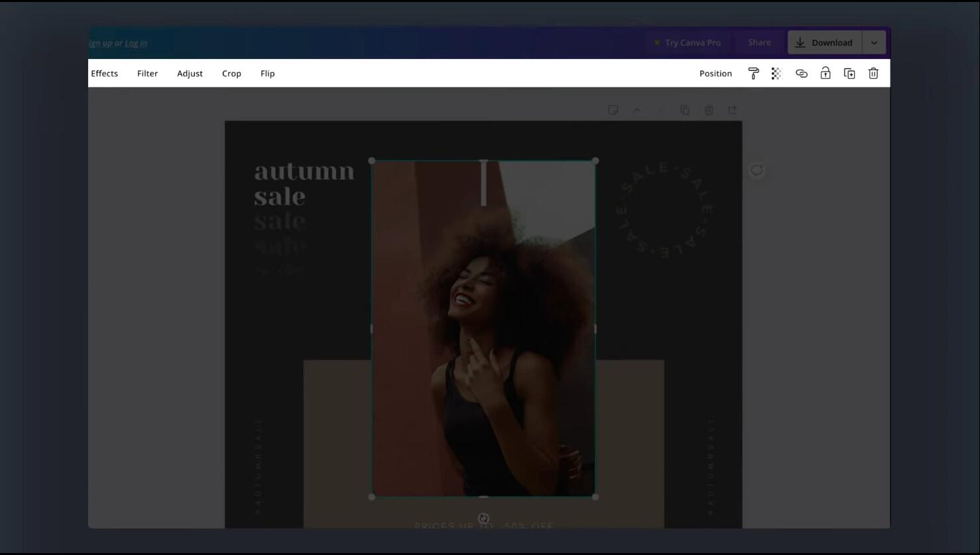
Task: Open the Adjust image settings
Action: click(x=190, y=74)
